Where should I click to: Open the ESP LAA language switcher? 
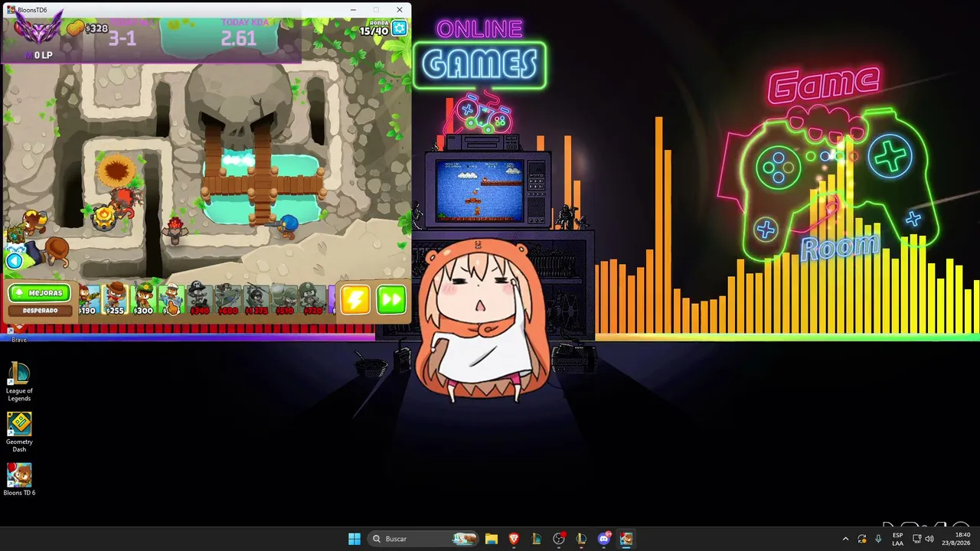pyautogui.click(x=897, y=539)
